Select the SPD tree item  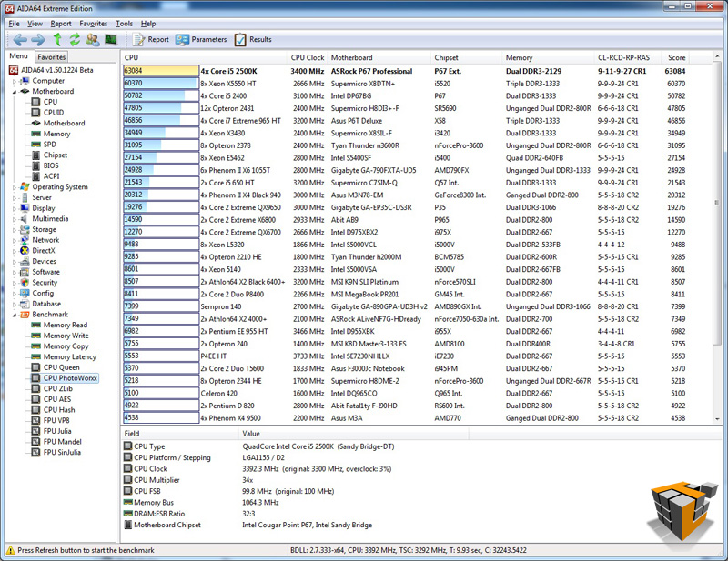coord(50,145)
